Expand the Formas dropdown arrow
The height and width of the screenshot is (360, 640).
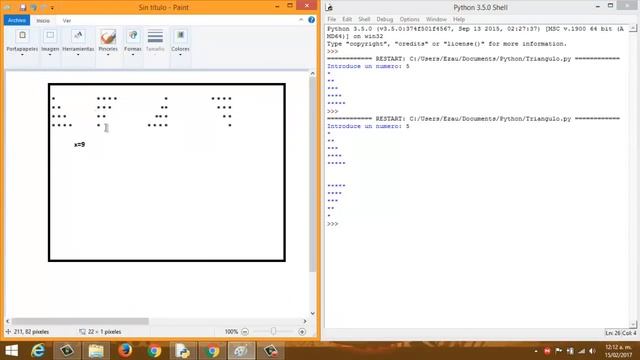click(x=133, y=55)
